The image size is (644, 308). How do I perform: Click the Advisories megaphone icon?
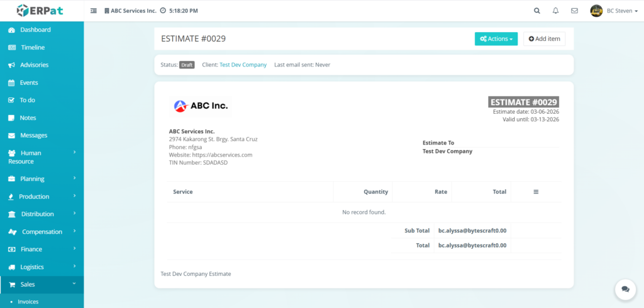11,65
